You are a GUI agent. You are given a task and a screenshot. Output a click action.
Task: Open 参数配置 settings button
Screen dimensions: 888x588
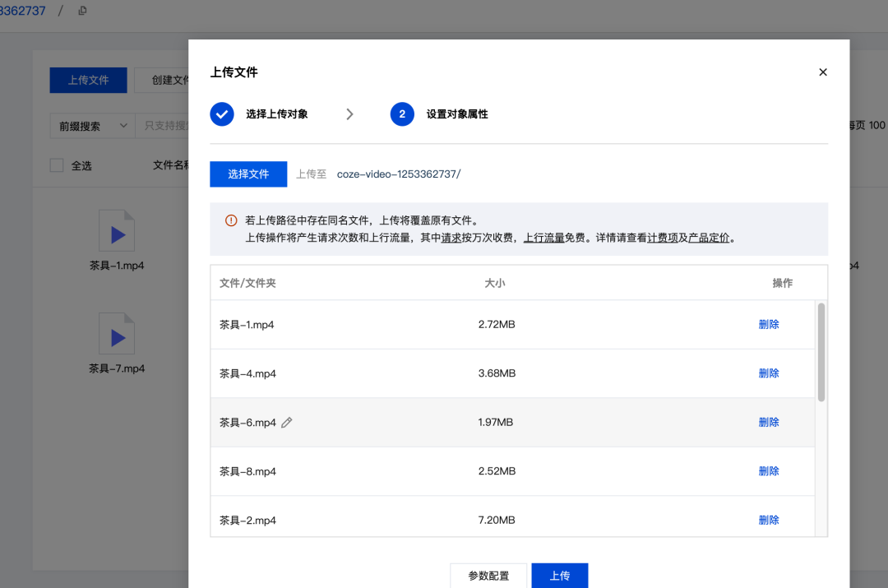click(488, 576)
